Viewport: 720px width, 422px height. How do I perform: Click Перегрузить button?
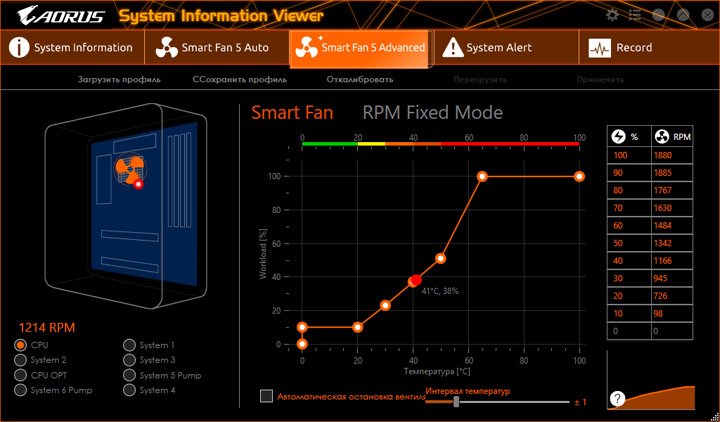[480, 79]
